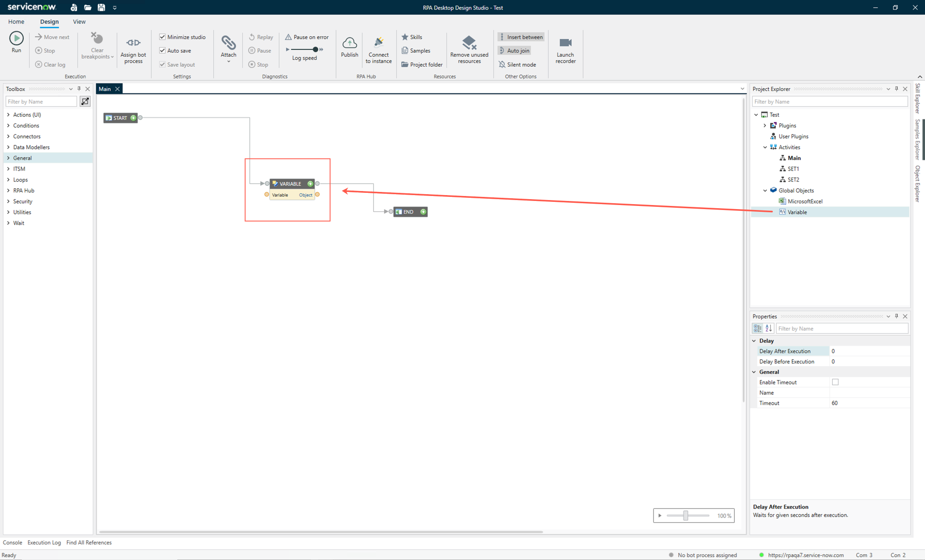The image size is (925, 560).
Task: Click the Clear log button
Action: (x=50, y=65)
